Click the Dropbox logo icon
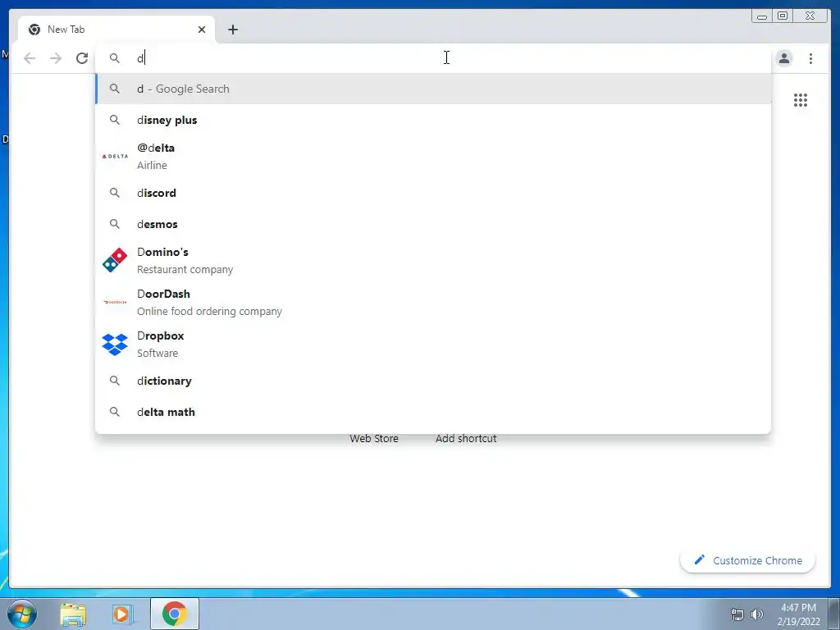Screen dimensions: 840x630 point(115,344)
